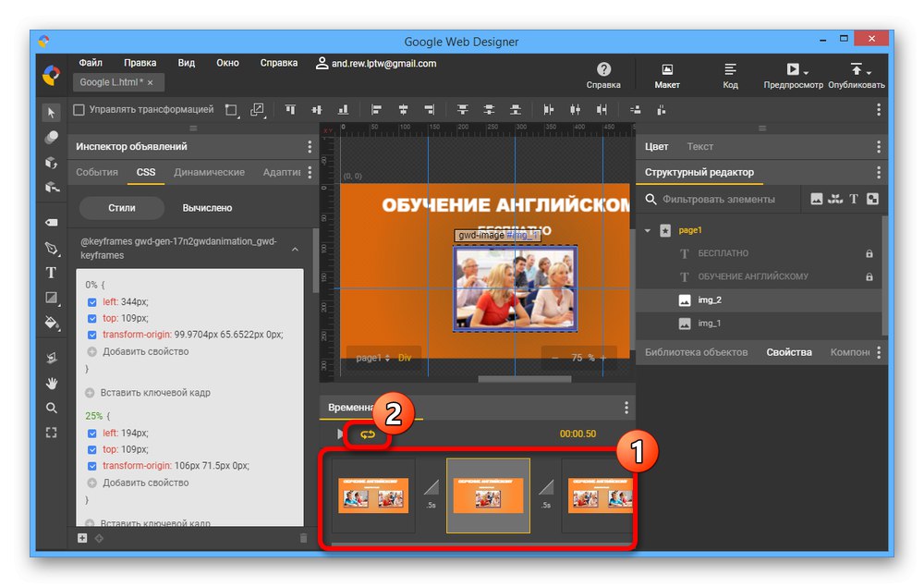Click the add plus icon below CSS panel
This screenshot has height=587, width=924.
point(82,538)
